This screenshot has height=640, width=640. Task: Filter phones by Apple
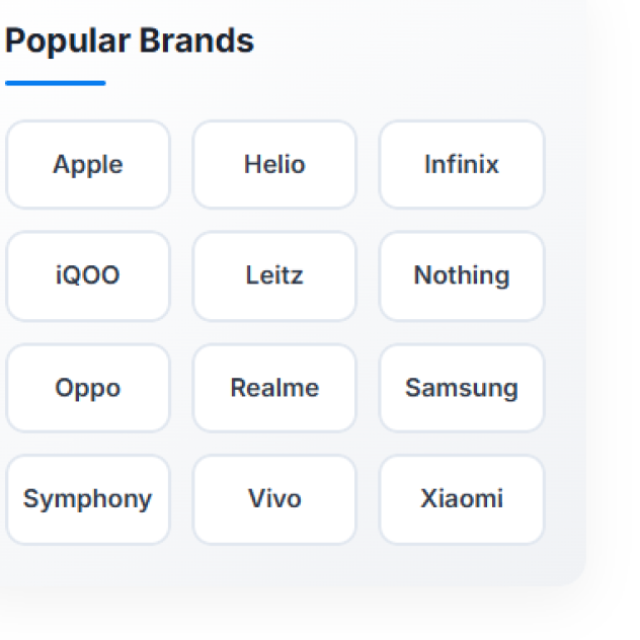click(x=88, y=165)
